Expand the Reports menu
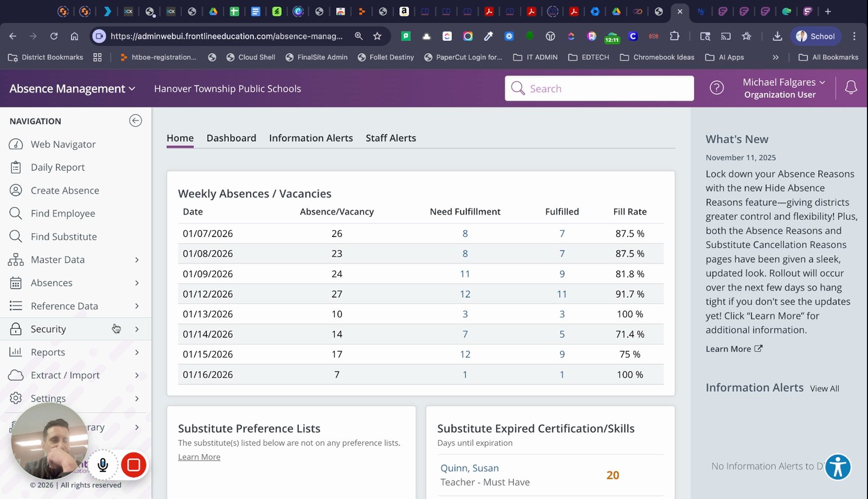 click(75, 352)
